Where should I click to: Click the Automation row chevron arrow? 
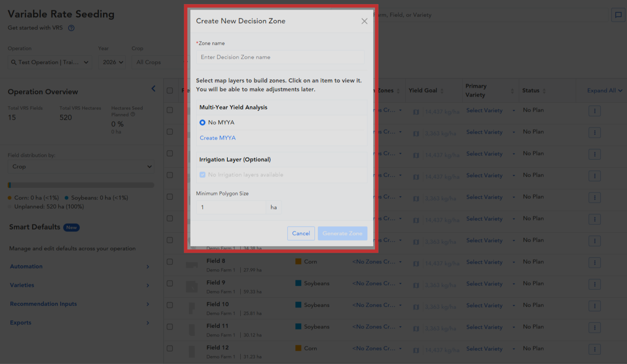pos(148,267)
